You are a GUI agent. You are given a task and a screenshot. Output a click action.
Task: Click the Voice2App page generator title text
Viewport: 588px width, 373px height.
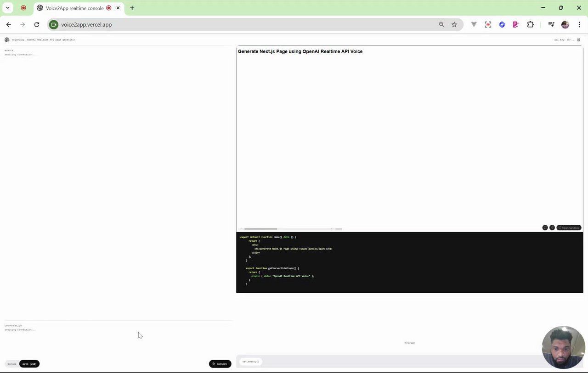pos(43,40)
